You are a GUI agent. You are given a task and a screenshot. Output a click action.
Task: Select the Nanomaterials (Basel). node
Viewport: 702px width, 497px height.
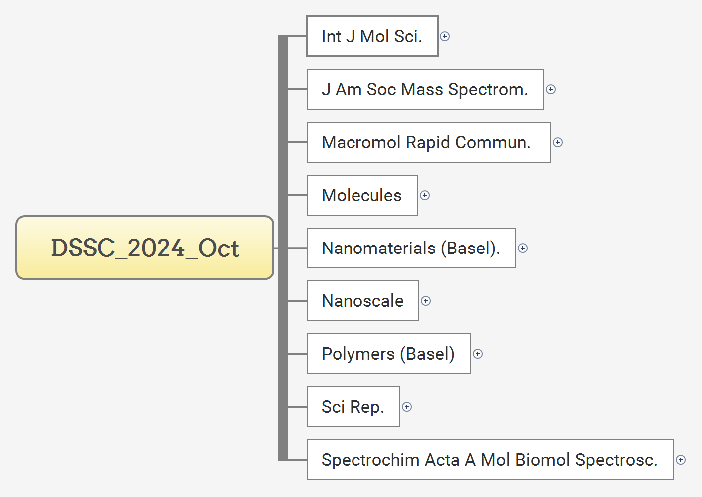point(410,248)
